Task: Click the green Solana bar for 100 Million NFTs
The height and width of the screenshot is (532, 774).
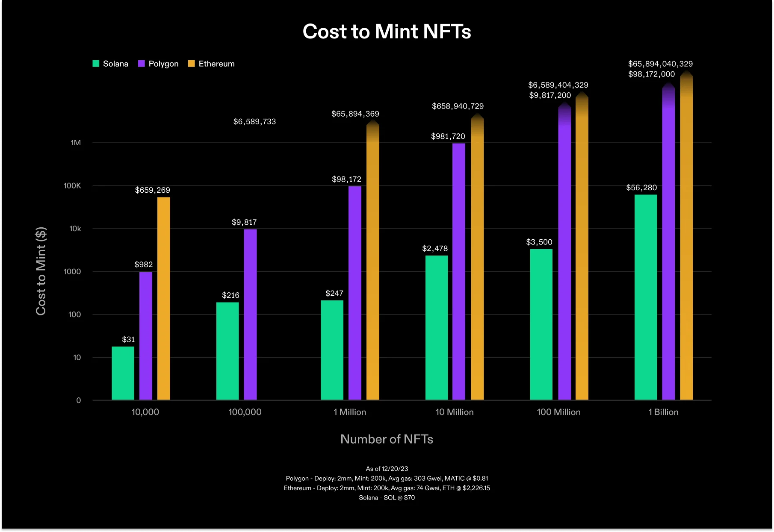Action: coord(541,325)
